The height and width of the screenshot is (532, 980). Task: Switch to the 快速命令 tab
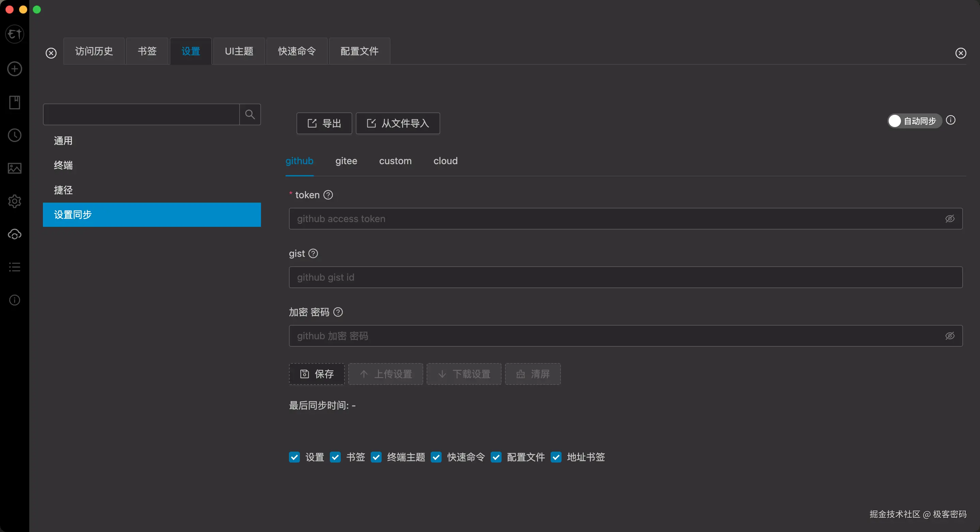[297, 50]
